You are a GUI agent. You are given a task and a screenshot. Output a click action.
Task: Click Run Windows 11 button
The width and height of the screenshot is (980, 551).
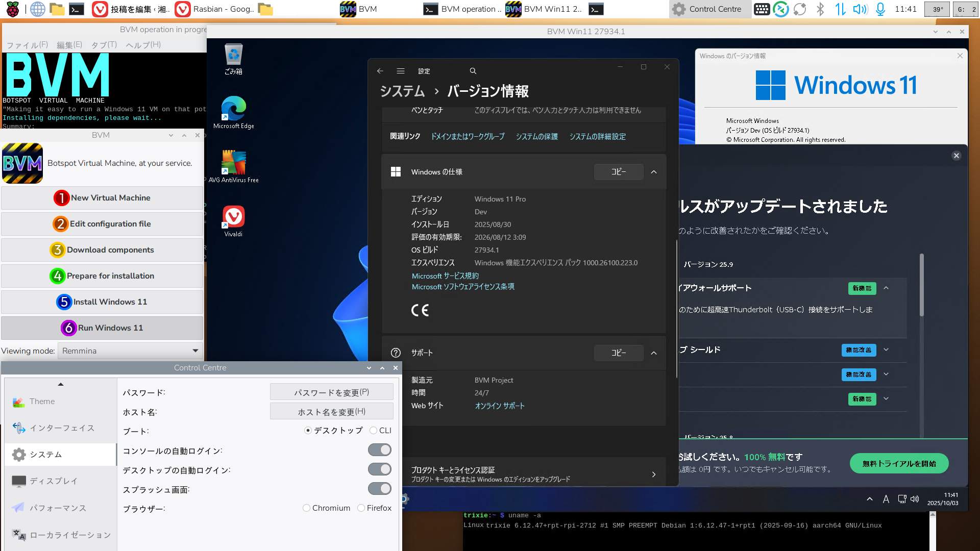click(x=102, y=328)
